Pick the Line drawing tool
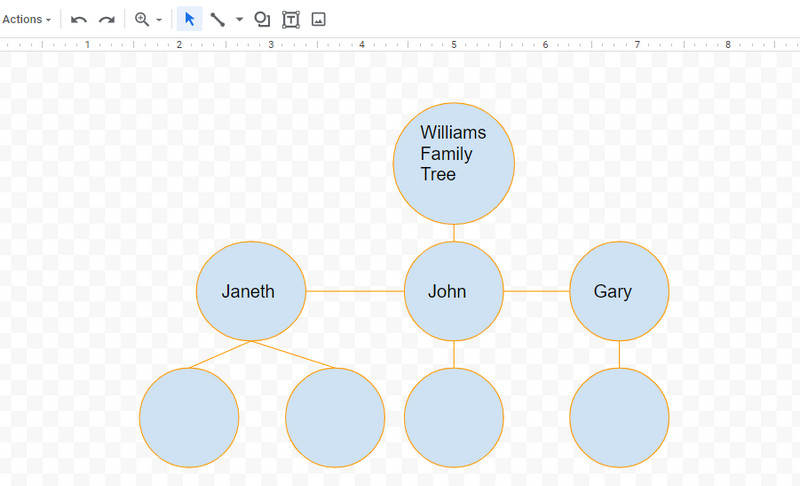The height and width of the screenshot is (486, 800). [x=218, y=19]
